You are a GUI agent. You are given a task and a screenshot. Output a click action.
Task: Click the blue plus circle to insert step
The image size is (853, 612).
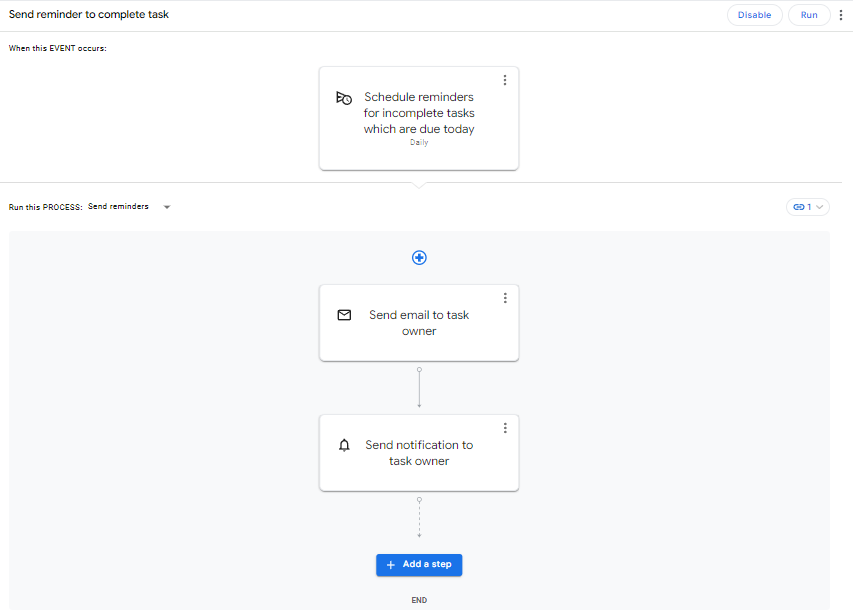tap(419, 257)
